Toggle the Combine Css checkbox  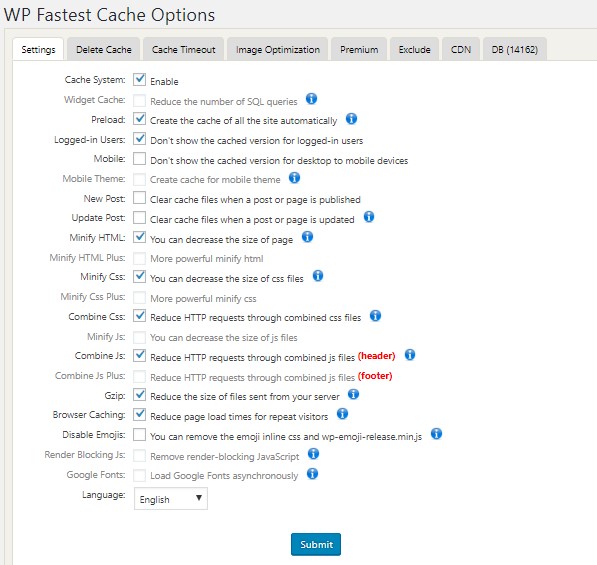click(139, 316)
